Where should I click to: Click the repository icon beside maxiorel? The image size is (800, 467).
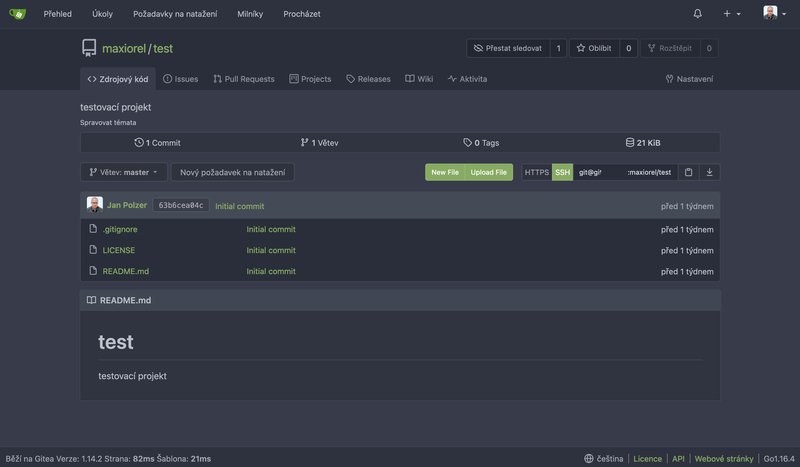click(x=89, y=48)
